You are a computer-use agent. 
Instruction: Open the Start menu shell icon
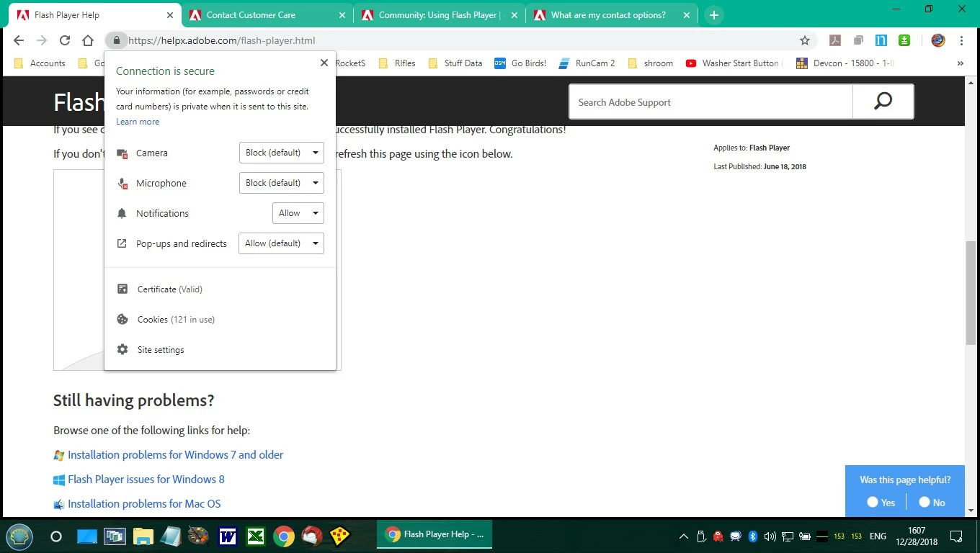[x=19, y=536]
